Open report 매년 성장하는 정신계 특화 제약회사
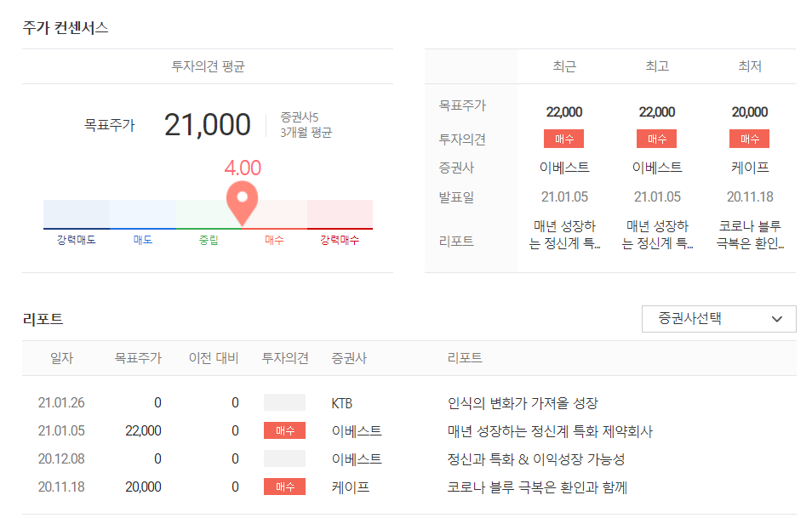This screenshot has width=812, height=518. pos(550,431)
